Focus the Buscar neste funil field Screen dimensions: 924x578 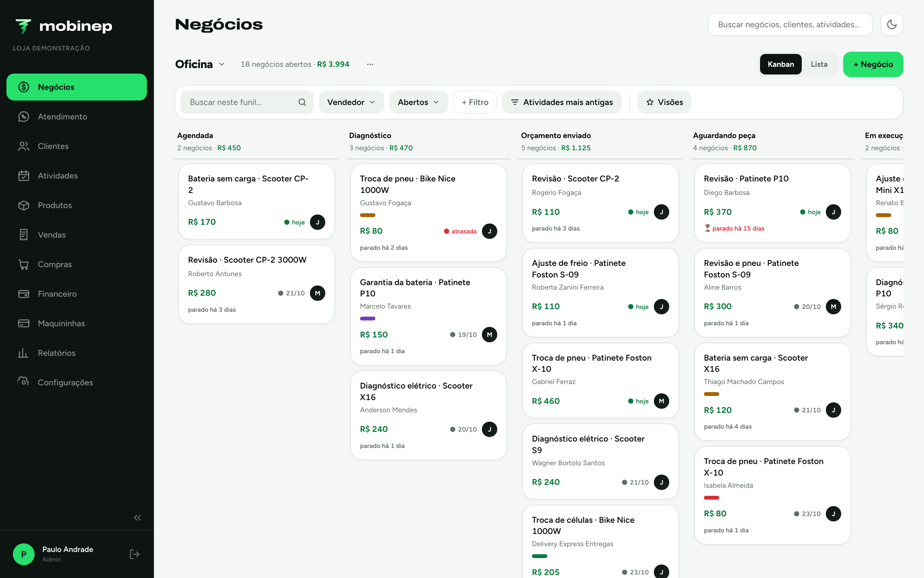247,102
